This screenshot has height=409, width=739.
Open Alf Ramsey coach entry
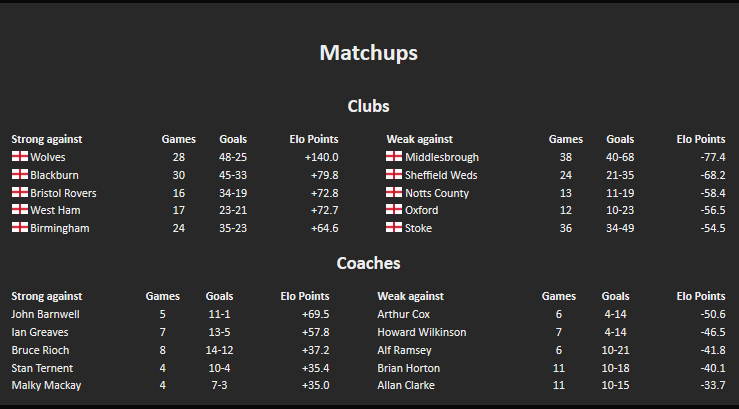(404, 350)
